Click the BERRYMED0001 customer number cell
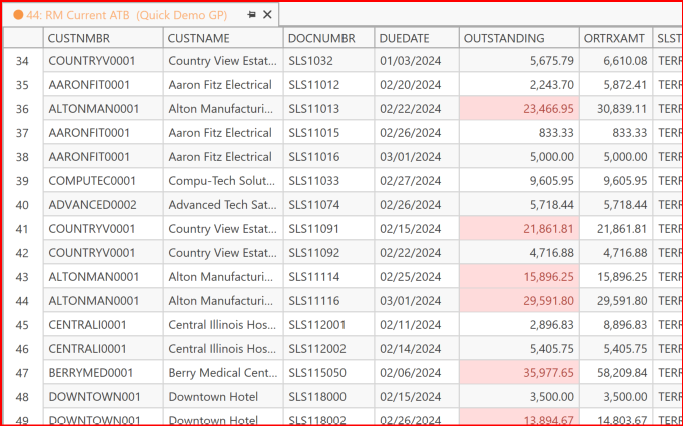 (x=103, y=372)
